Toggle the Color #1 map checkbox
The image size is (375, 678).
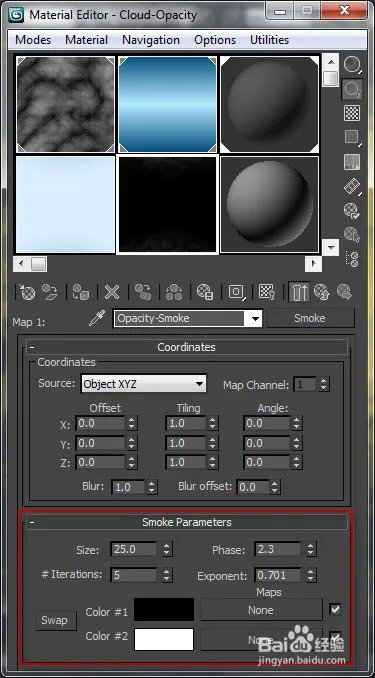pyautogui.click(x=335, y=610)
